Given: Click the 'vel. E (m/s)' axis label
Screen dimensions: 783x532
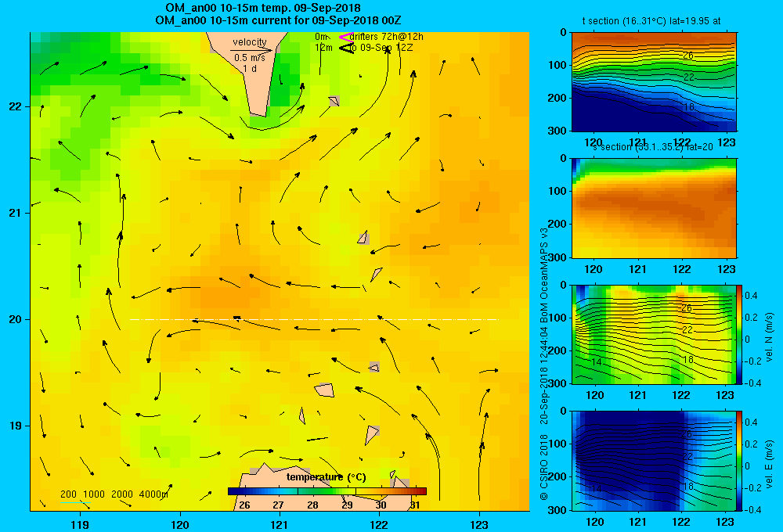Looking at the screenshot, I should (x=769, y=463).
